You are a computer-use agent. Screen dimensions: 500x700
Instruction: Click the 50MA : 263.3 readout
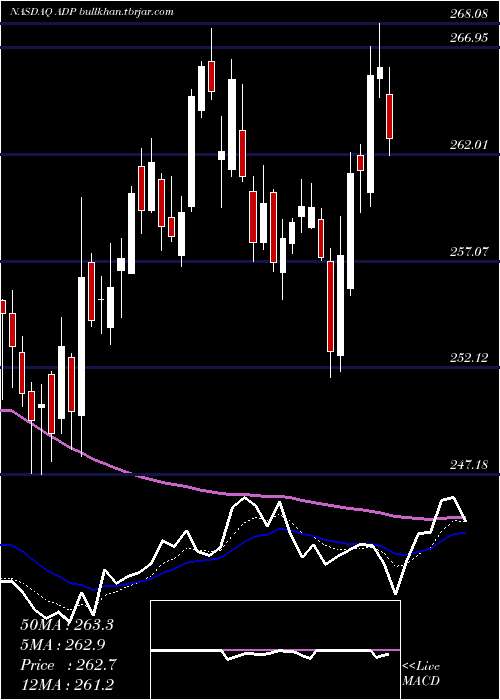67,625
